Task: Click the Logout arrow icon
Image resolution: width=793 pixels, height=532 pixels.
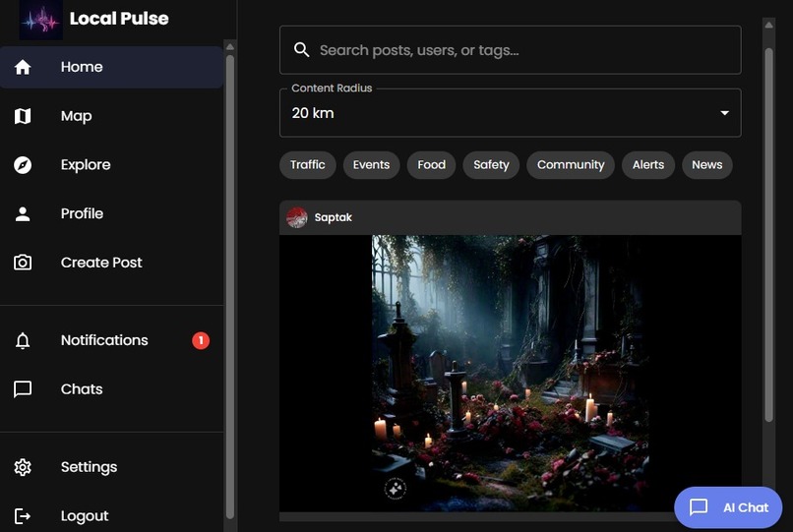Action: pos(23,516)
